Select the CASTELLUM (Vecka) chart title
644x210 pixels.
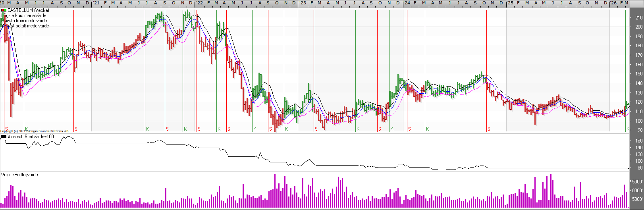[x=28, y=10]
